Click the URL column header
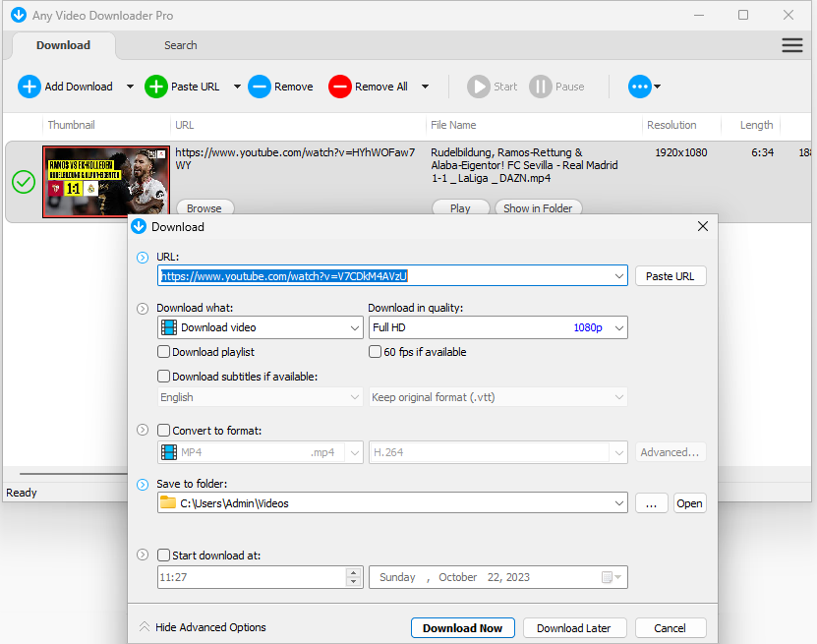Screen dimensions: 817x644 (x=185, y=125)
